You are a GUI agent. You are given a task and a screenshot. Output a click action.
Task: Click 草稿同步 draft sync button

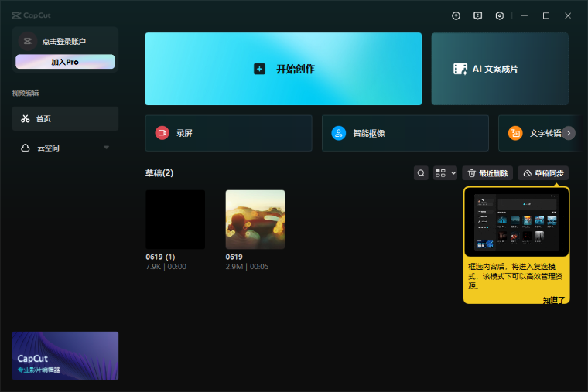point(542,173)
